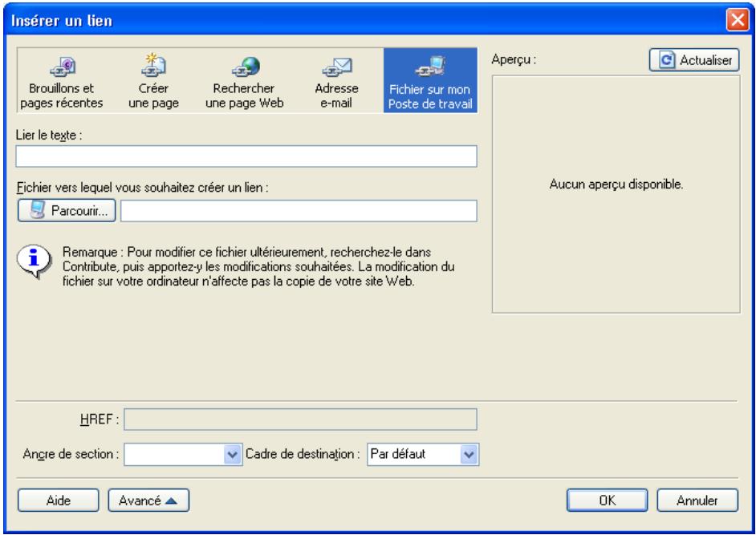Screen dimensions: 756x535
Task: Click the Remarque note text
Action: (x=258, y=266)
